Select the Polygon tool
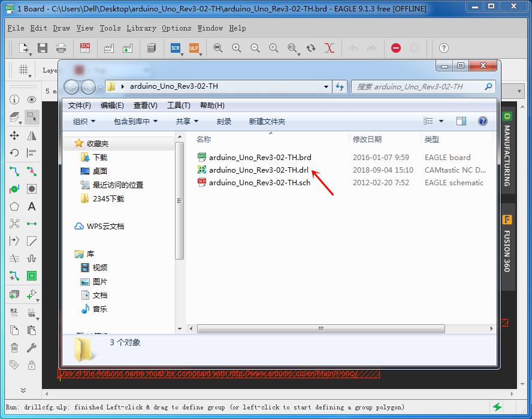The height and width of the screenshot is (419, 532). (14, 206)
